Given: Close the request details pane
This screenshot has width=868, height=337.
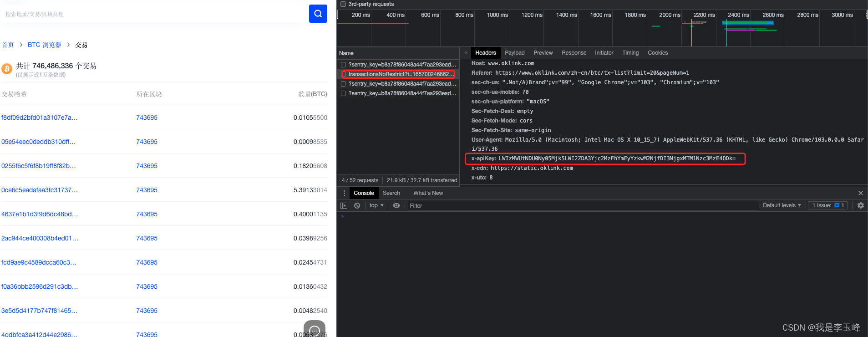Looking at the screenshot, I should tap(466, 53).
